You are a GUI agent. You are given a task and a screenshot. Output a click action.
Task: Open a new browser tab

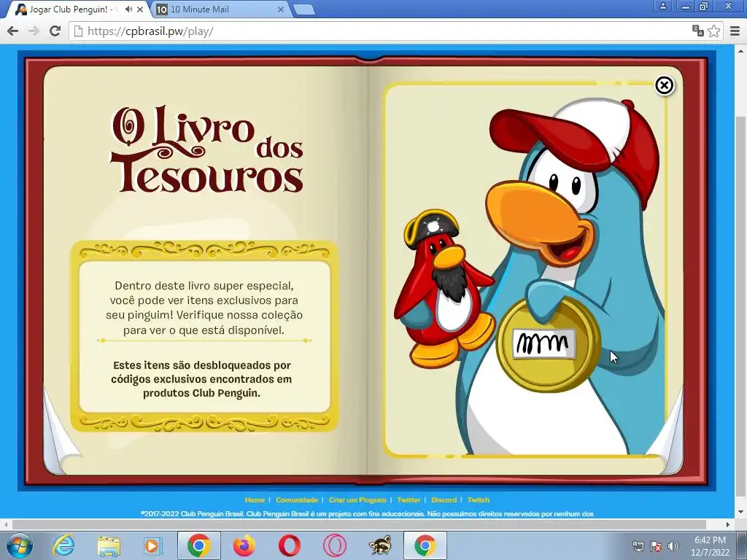point(304,9)
